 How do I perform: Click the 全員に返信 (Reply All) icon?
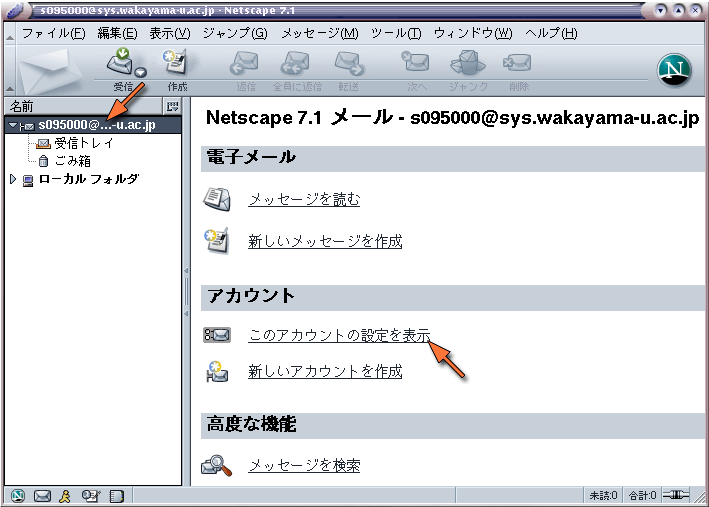point(295,62)
